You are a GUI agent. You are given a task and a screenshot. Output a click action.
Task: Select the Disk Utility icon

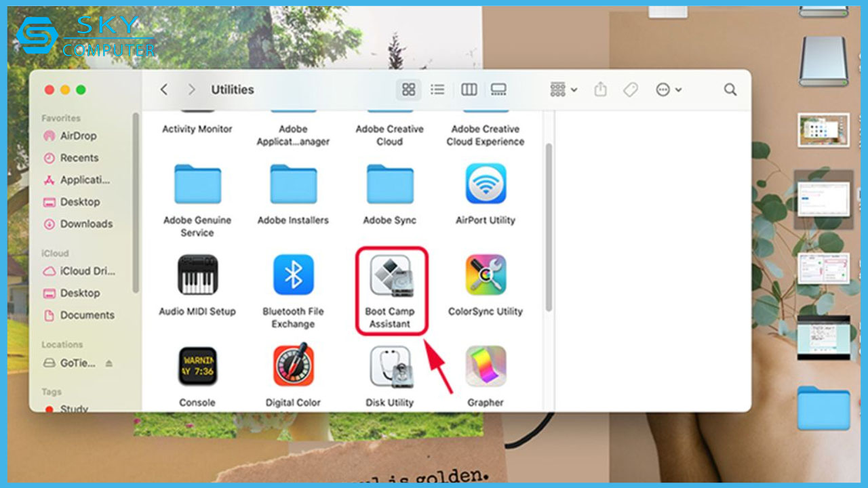click(x=390, y=366)
